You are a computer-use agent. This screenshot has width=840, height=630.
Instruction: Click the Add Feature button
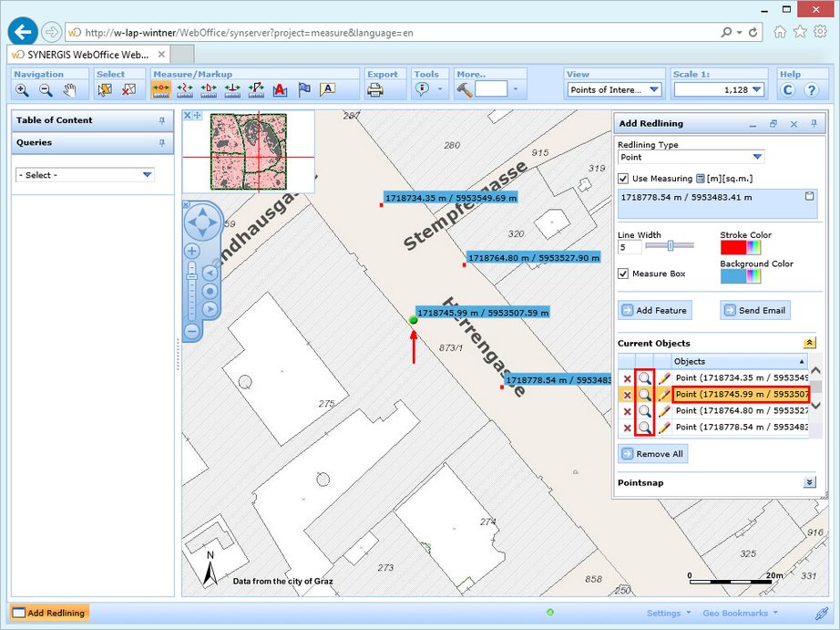tap(655, 310)
